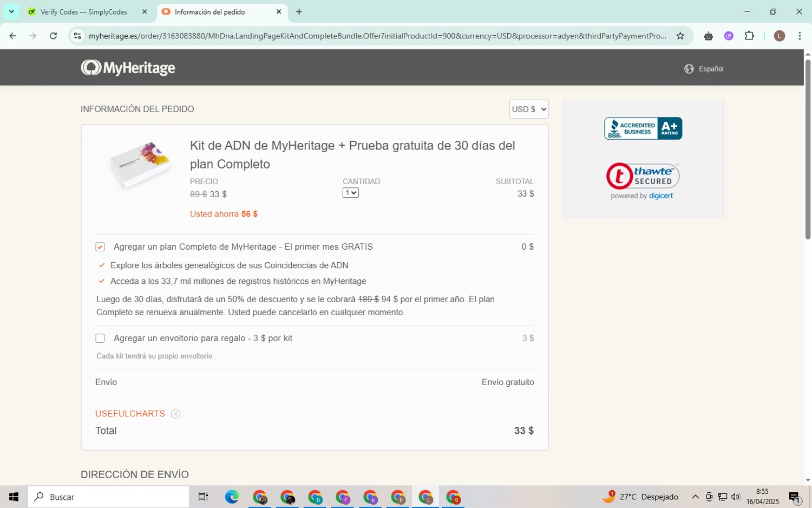Click the browser forward arrow

point(33,36)
